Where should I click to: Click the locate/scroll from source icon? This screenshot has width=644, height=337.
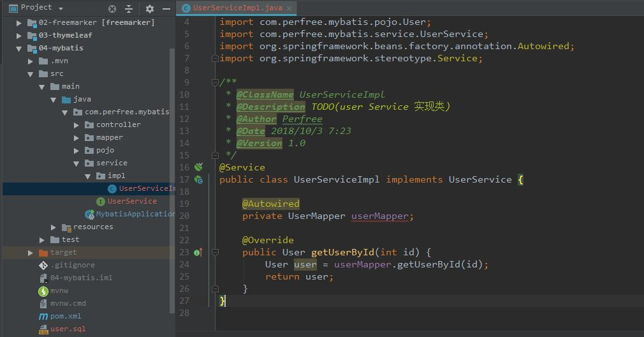click(112, 9)
